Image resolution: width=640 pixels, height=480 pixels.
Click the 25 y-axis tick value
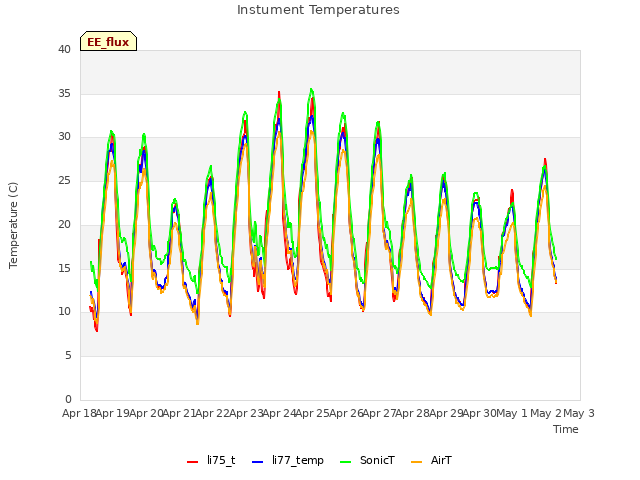point(64,180)
